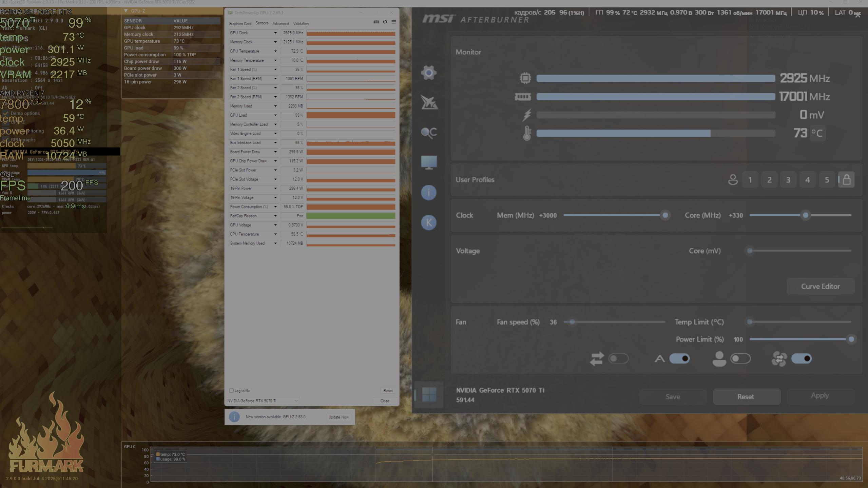
Task: Switch to the Advanced tab
Action: click(x=281, y=24)
